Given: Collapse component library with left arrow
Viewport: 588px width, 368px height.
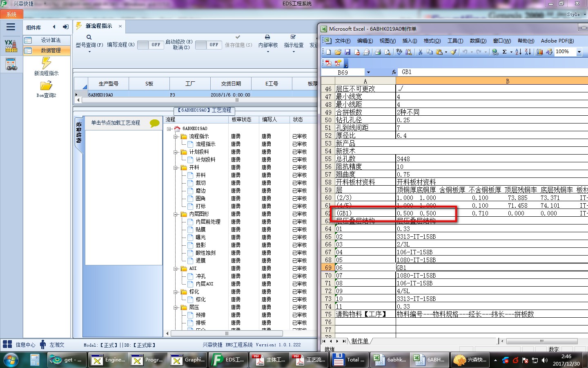Looking at the screenshot, I should 54,27.
